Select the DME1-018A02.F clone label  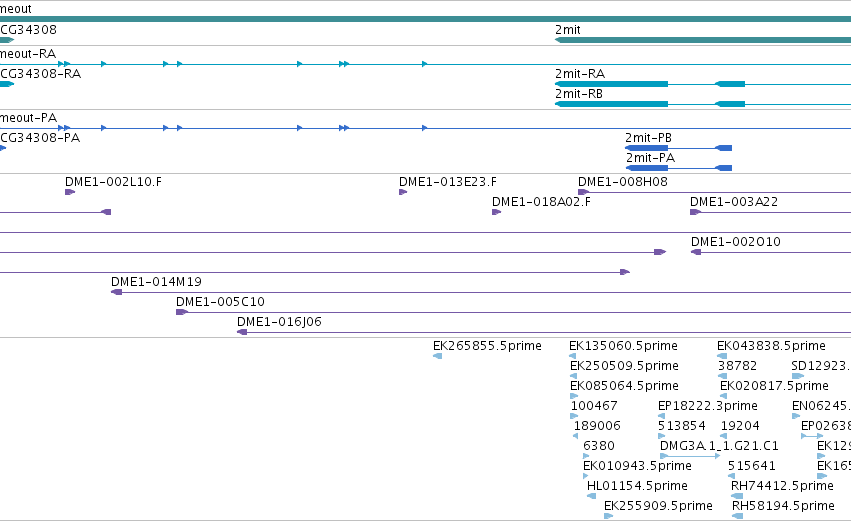click(541, 202)
